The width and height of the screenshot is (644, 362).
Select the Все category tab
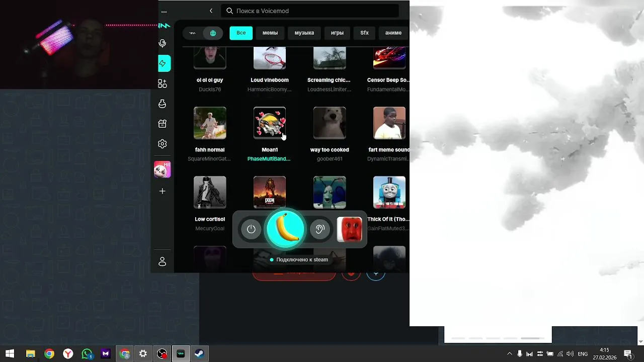[241, 33]
